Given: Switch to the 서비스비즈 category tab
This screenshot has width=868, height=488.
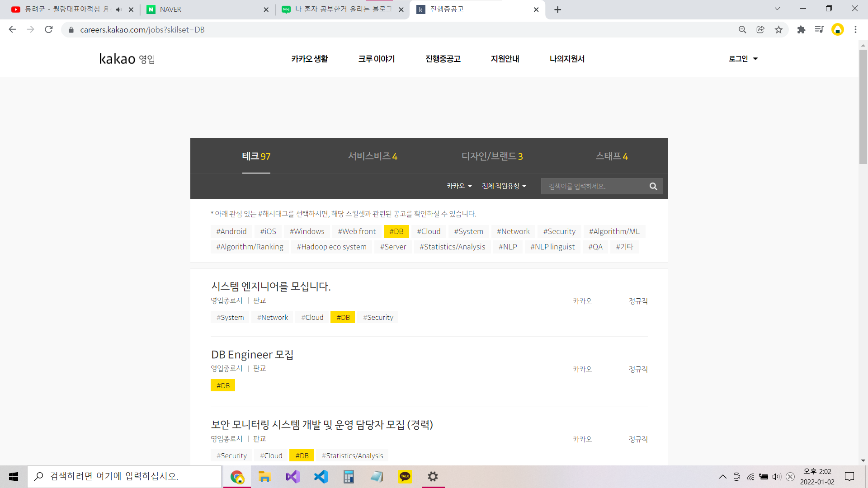Looking at the screenshot, I should [373, 156].
